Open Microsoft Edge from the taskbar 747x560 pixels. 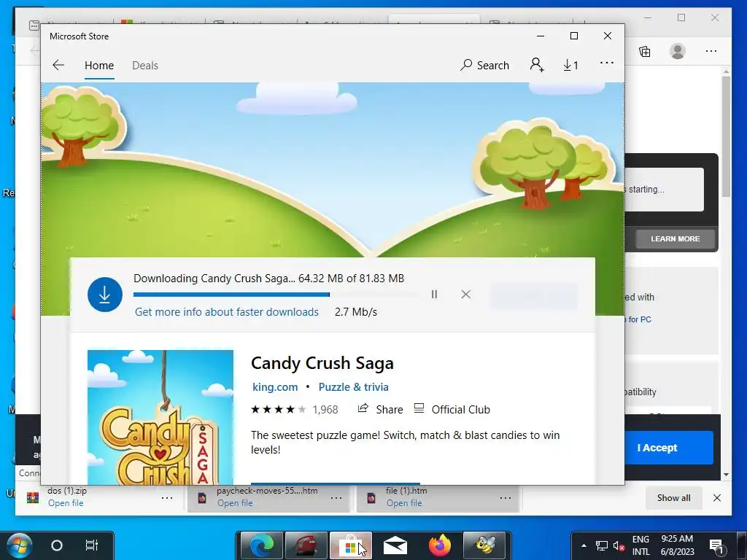(262, 545)
